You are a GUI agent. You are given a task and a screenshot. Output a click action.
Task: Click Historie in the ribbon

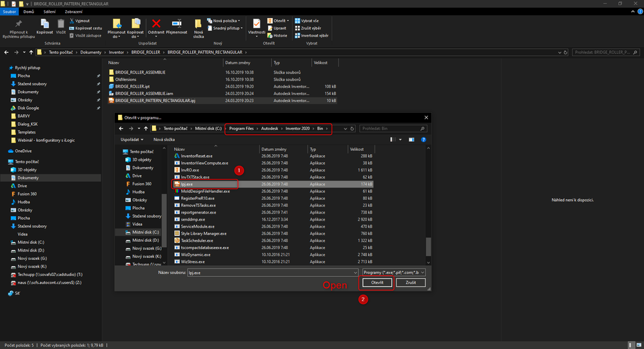click(x=277, y=35)
